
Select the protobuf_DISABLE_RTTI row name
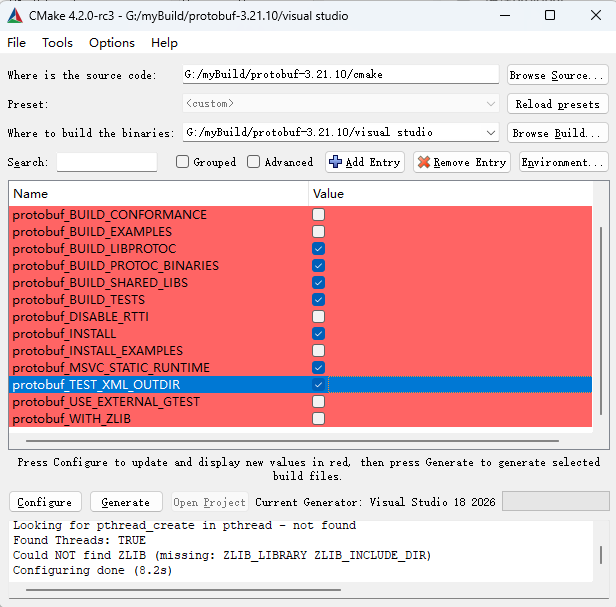pos(81,316)
